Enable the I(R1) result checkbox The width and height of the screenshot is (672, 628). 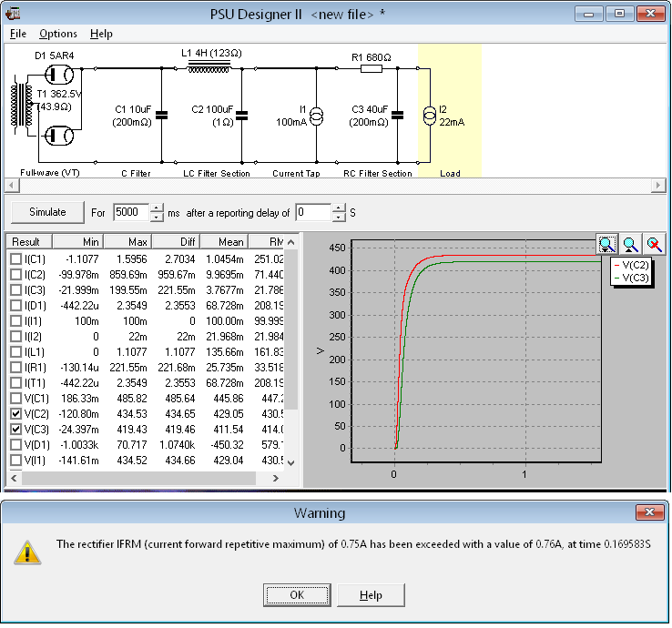pos(15,367)
